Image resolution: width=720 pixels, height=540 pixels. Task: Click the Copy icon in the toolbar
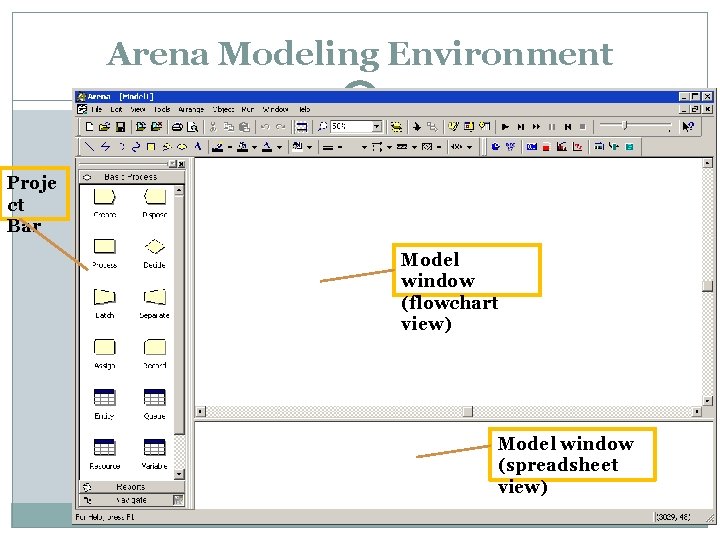[x=228, y=127]
